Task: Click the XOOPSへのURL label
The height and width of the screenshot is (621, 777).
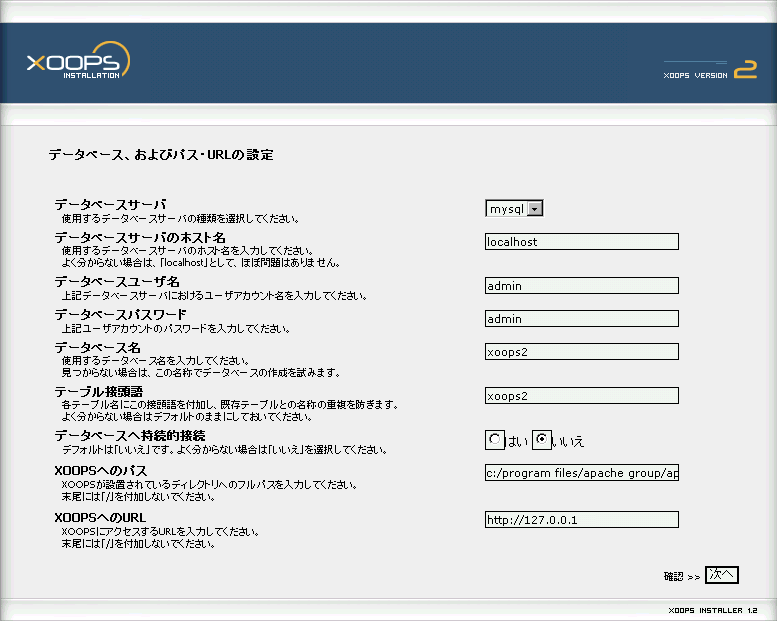Action: [107, 517]
